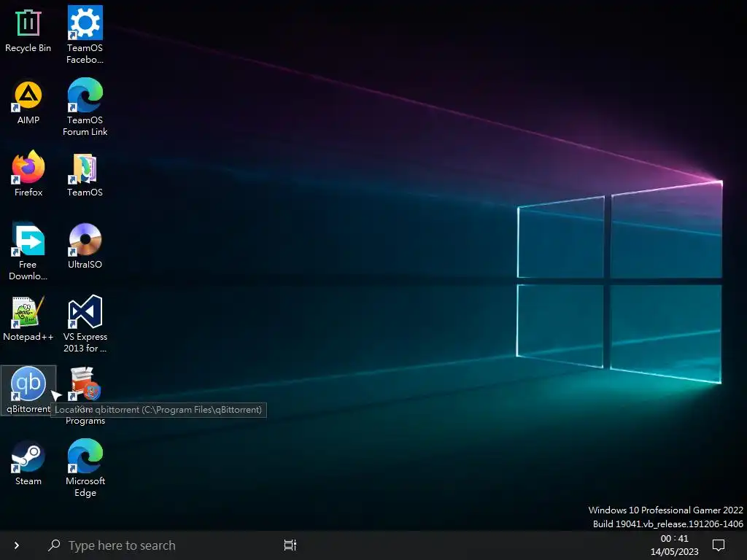
Task: Open Task View from the taskbar
Action: (290, 545)
